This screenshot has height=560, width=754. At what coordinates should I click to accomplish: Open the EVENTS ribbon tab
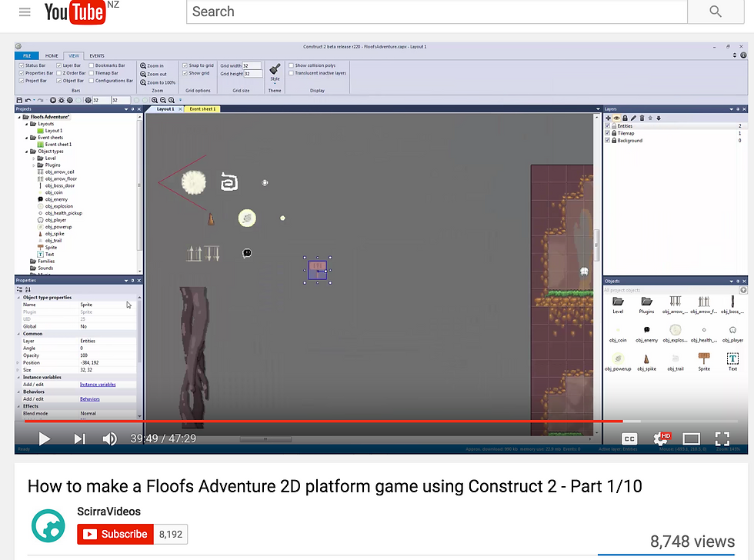click(x=97, y=55)
